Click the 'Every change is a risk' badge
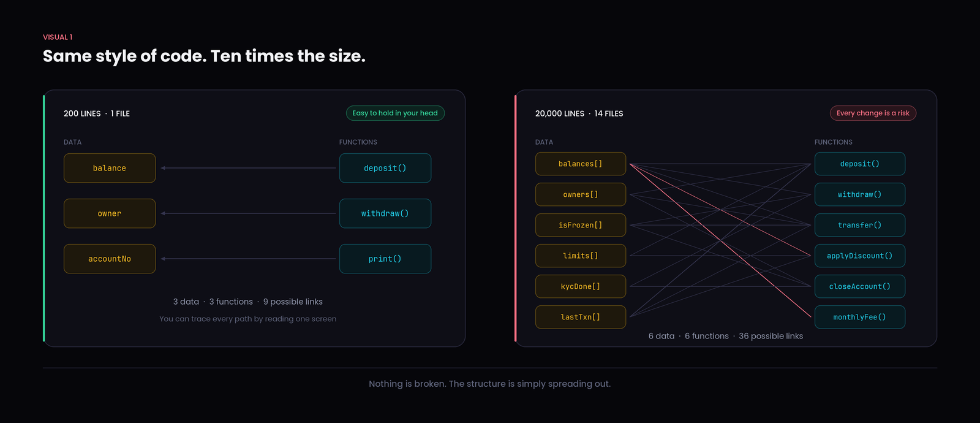The image size is (980, 423). (873, 113)
